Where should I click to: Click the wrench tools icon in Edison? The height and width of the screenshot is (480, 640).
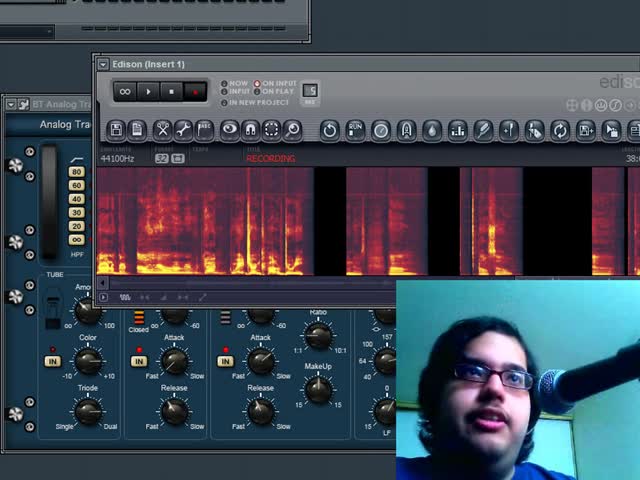pos(183,130)
